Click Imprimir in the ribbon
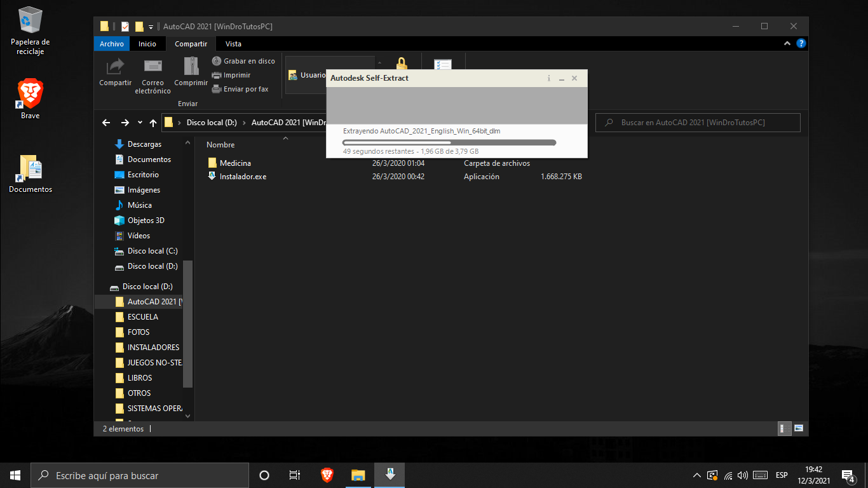Viewport: 868px width, 488px height. pos(231,75)
